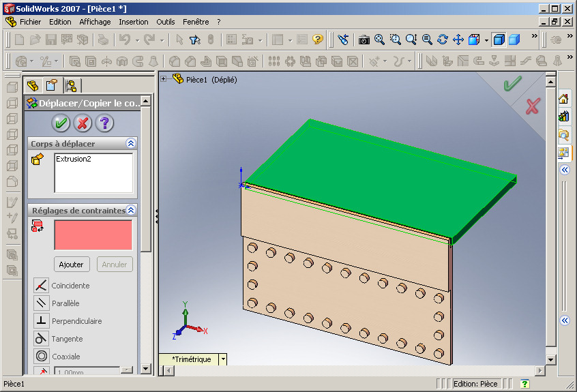The width and height of the screenshot is (577, 392).
Task: Open the Trimétrique view dropdown arrow
Action: click(x=223, y=359)
